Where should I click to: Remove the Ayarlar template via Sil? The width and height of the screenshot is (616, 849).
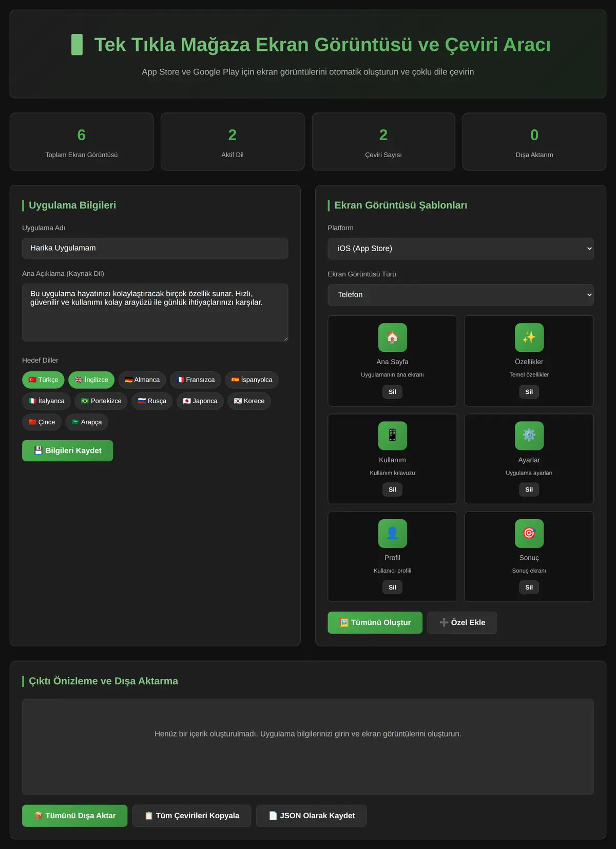click(x=529, y=489)
